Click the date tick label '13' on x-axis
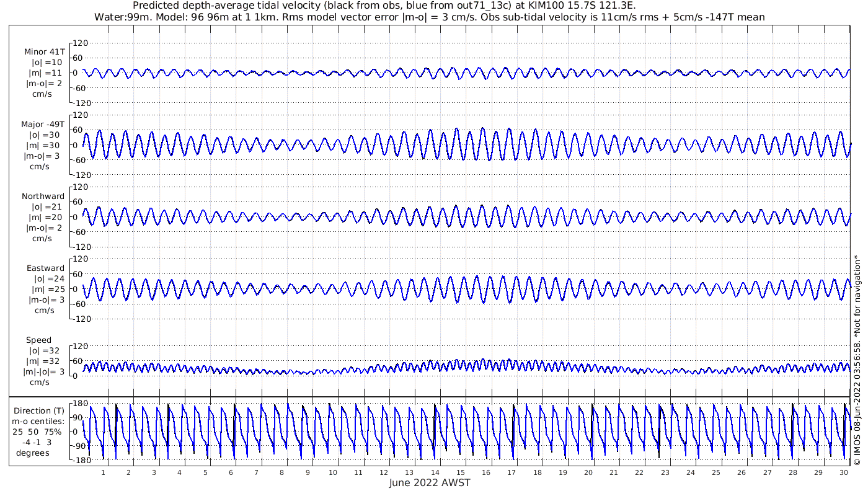The width and height of the screenshot is (868, 496). tap(409, 472)
